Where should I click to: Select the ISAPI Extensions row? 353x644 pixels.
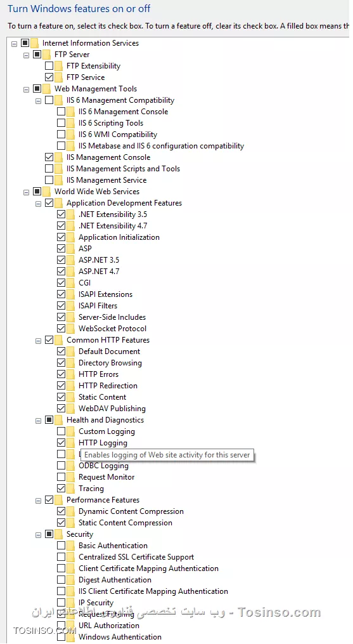tap(105, 294)
